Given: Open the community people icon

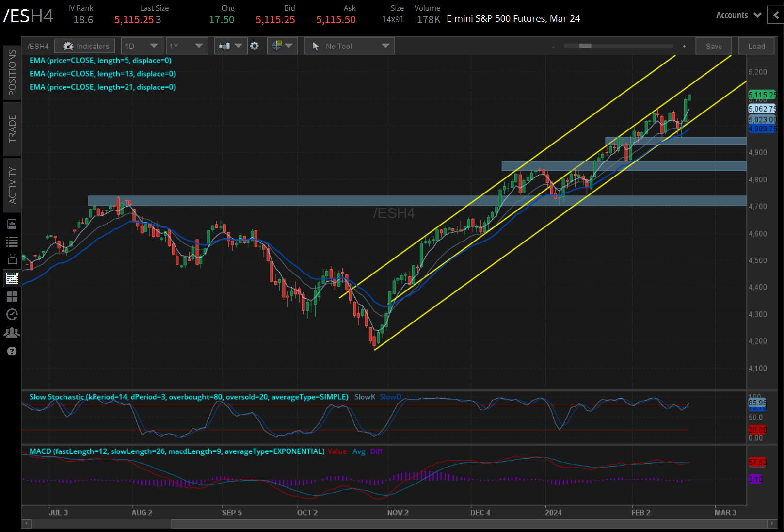Looking at the screenshot, I should click(12, 333).
